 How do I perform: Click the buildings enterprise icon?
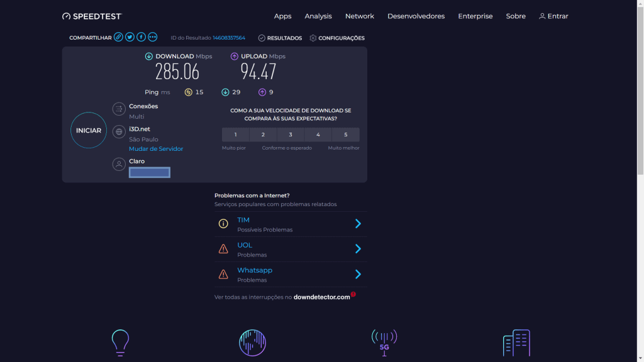tap(517, 343)
